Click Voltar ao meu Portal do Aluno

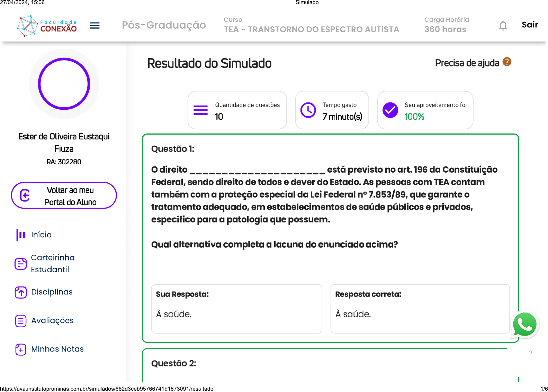(x=64, y=196)
